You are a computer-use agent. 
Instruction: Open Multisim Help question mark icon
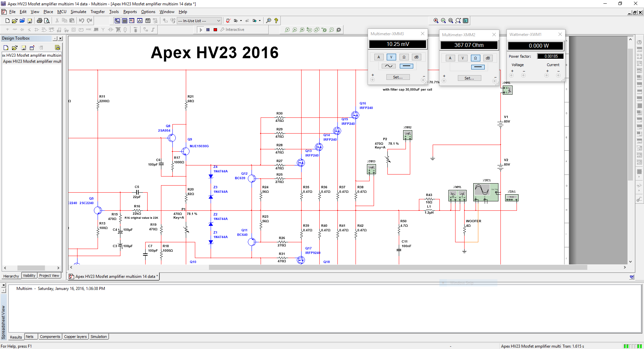click(276, 21)
